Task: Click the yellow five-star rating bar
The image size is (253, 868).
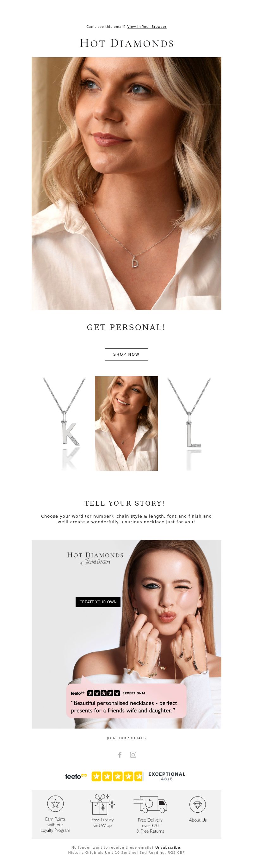Action: pos(118,776)
